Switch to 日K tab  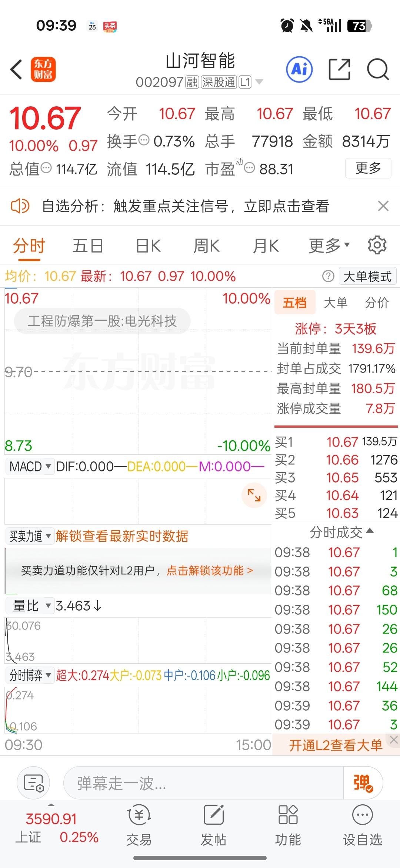tap(148, 245)
